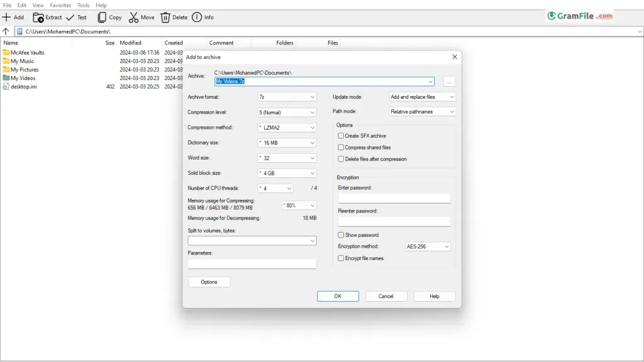Select the desktop.ini file icon
Image resolution: width=644 pixels, height=362 pixels.
point(6,87)
